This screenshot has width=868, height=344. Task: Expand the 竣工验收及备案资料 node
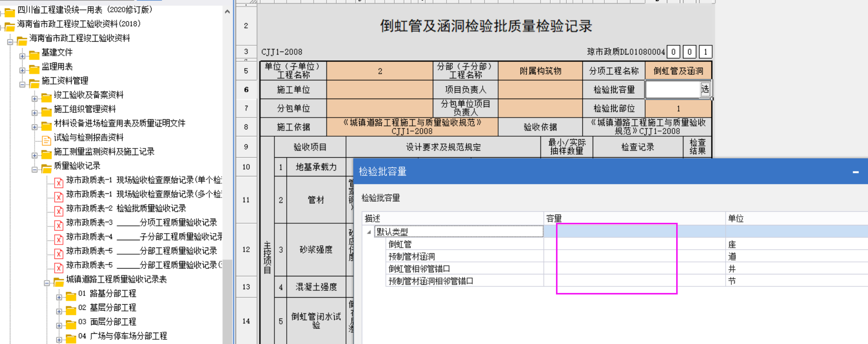click(35, 99)
